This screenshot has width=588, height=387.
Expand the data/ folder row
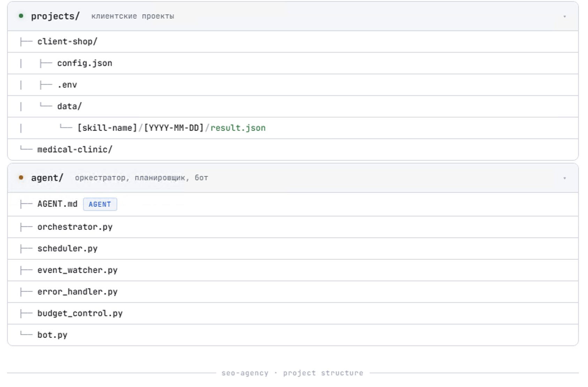pos(293,106)
